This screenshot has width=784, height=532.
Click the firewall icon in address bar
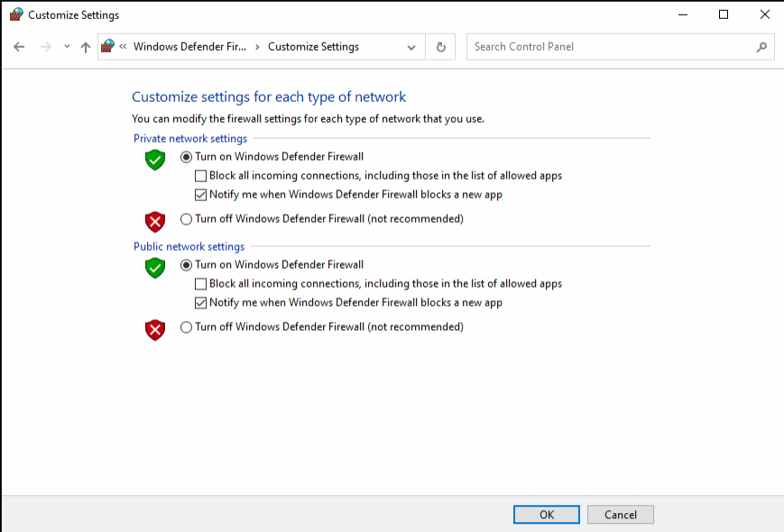107,47
